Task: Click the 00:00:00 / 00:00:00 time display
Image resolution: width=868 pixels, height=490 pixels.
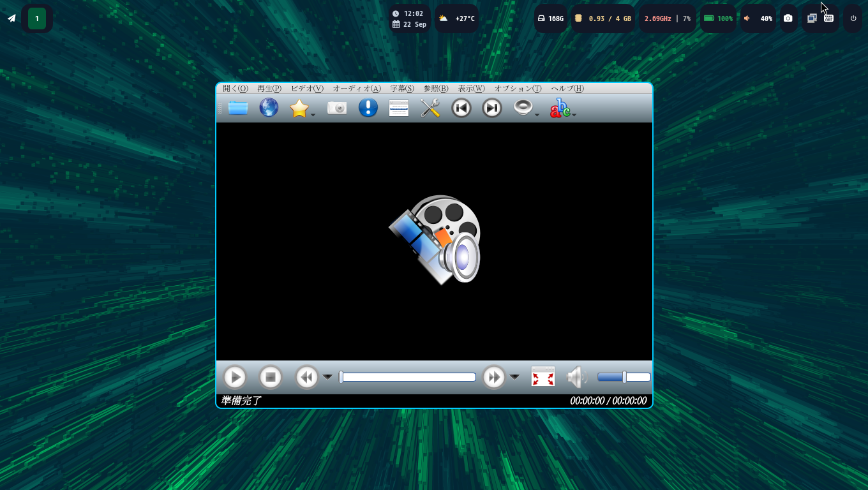Action: click(608, 401)
